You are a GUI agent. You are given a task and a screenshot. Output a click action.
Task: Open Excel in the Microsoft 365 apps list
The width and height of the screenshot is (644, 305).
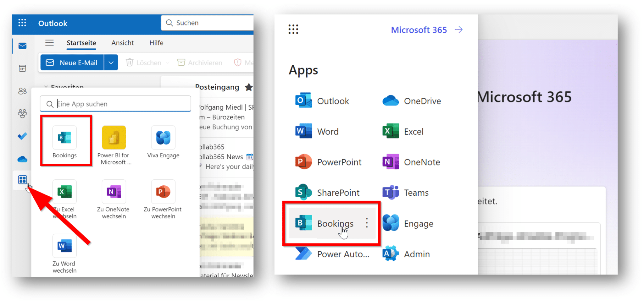(x=403, y=131)
